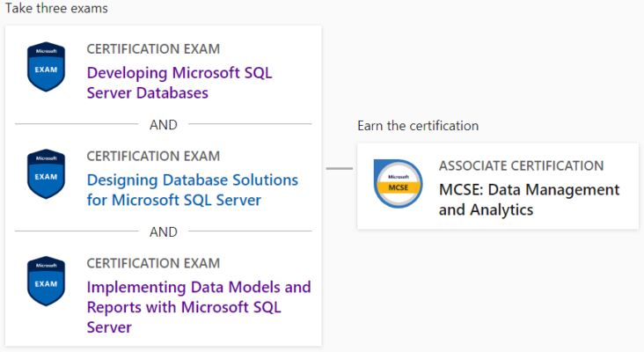Click CERTIFICATION EXAM label above Implementing Data Models
Viewport: 644px width, 352px height.
[153, 263]
